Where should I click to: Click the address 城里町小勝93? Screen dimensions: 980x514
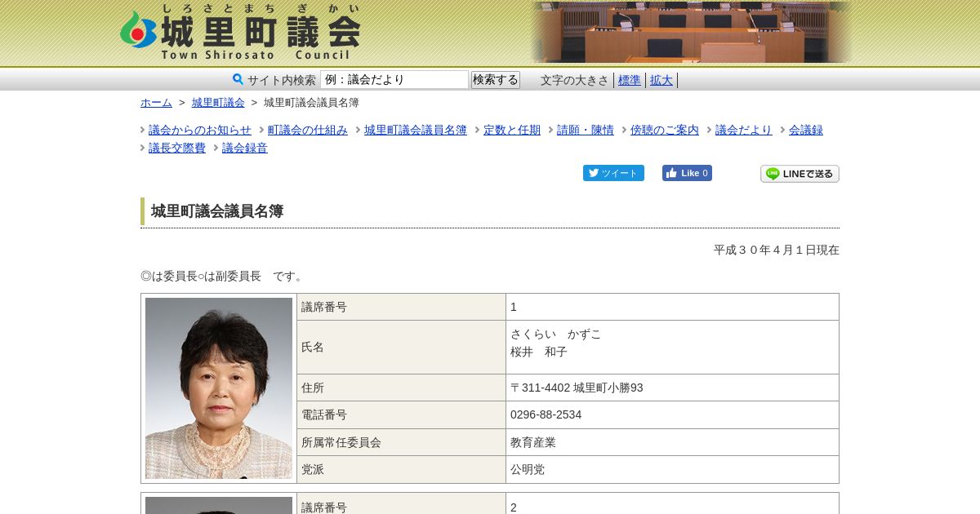608,388
